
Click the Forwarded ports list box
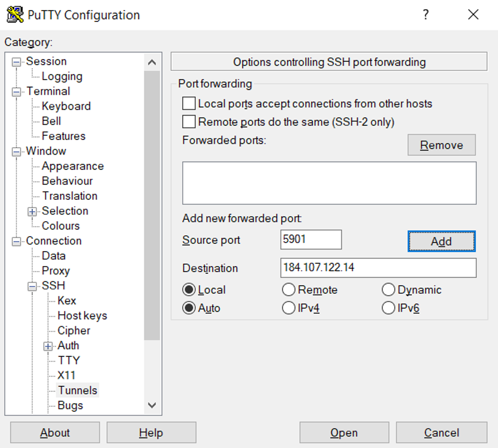point(329,183)
